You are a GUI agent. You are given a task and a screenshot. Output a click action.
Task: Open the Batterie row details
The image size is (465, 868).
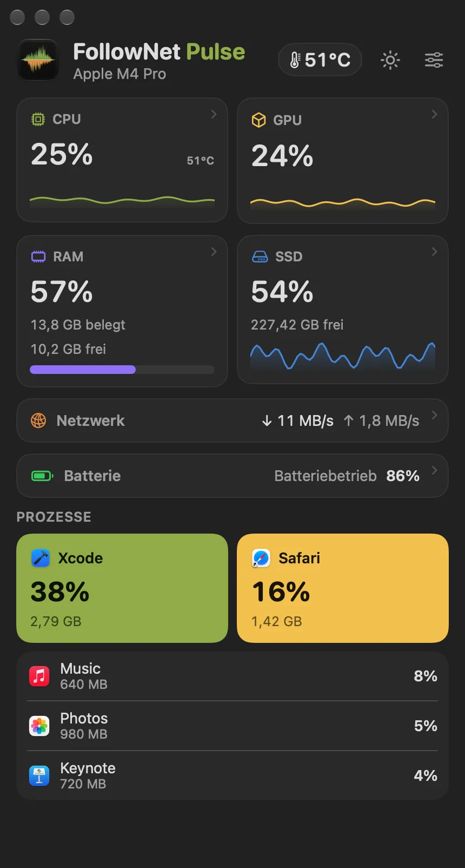(x=232, y=476)
